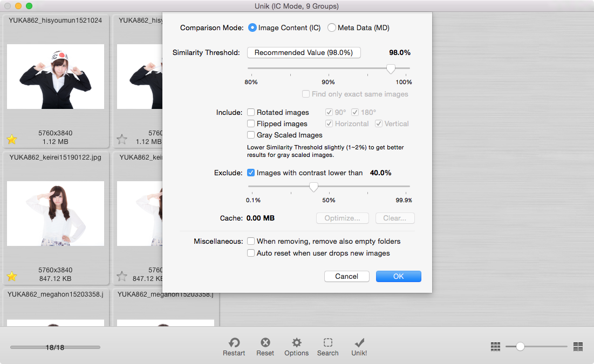Confirm options with OK button
The height and width of the screenshot is (364, 594).
399,276
